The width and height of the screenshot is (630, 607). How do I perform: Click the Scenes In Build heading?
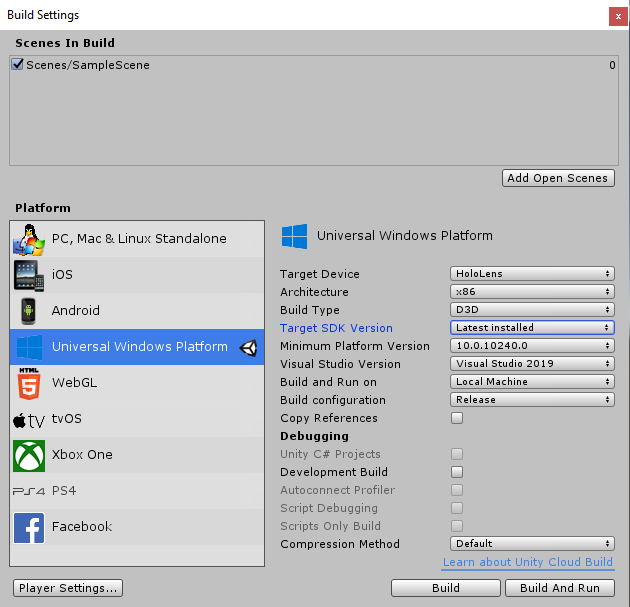65,43
